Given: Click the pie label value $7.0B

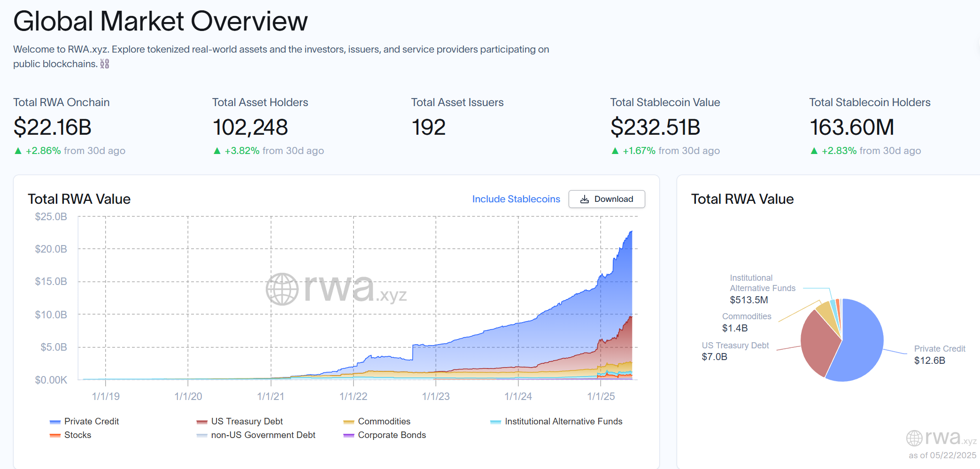Looking at the screenshot, I should (x=714, y=357).
